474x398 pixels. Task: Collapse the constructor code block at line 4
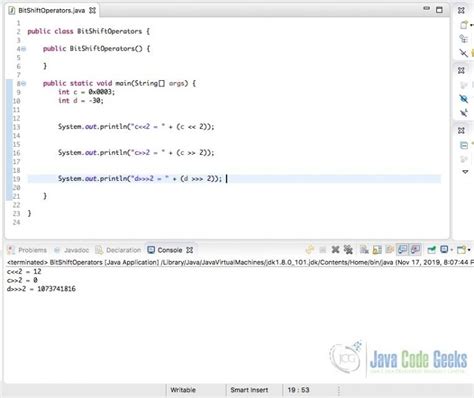[23, 49]
